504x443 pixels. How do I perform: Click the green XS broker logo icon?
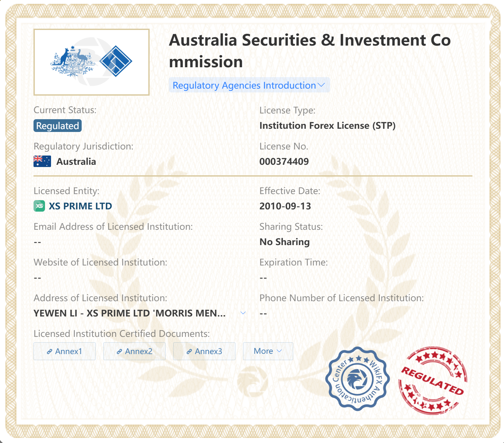(x=39, y=206)
